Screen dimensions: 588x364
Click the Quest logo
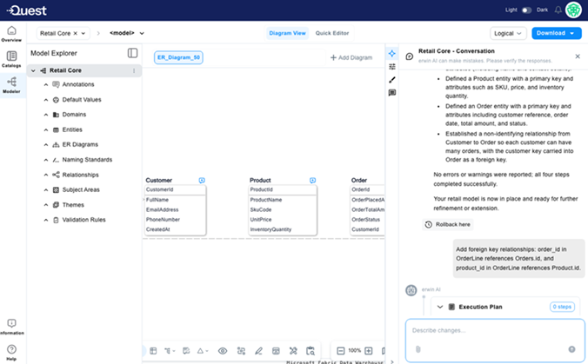coord(27,10)
